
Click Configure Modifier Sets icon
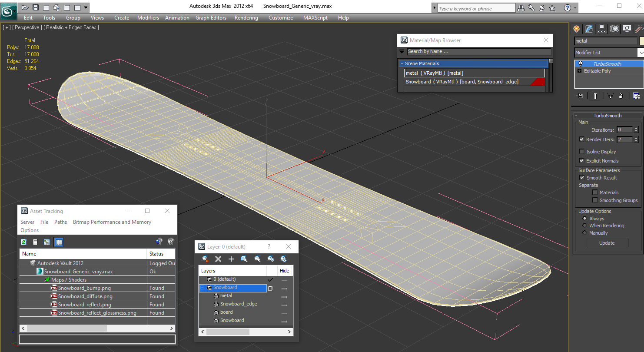[x=636, y=96]
